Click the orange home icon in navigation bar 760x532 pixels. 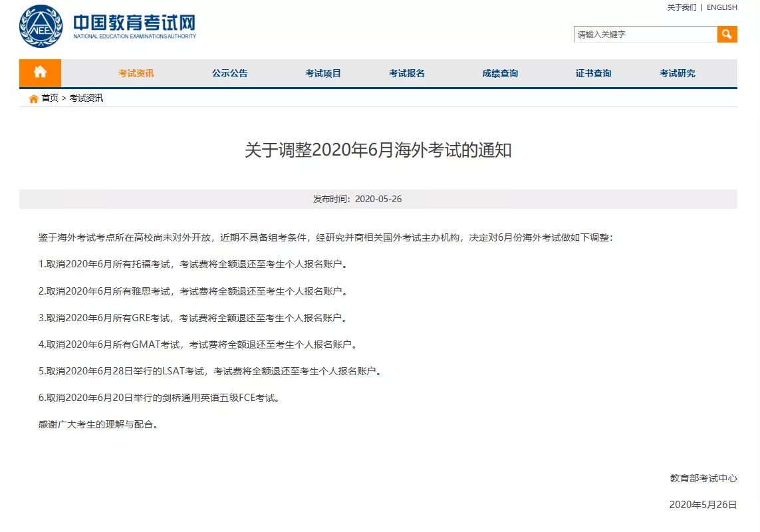tap(41, 72)
